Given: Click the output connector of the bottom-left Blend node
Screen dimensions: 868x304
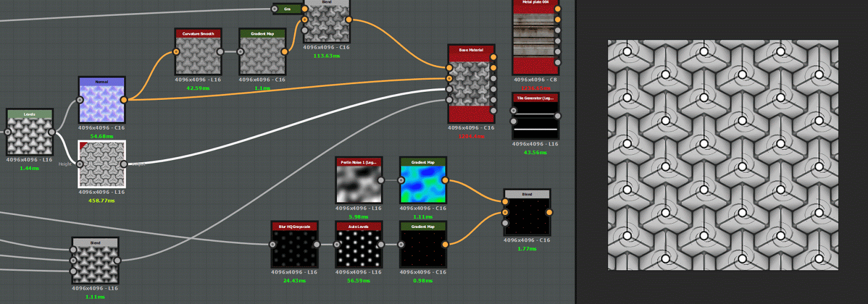Looking at the screenshot, I should click(x=117, y=261).
